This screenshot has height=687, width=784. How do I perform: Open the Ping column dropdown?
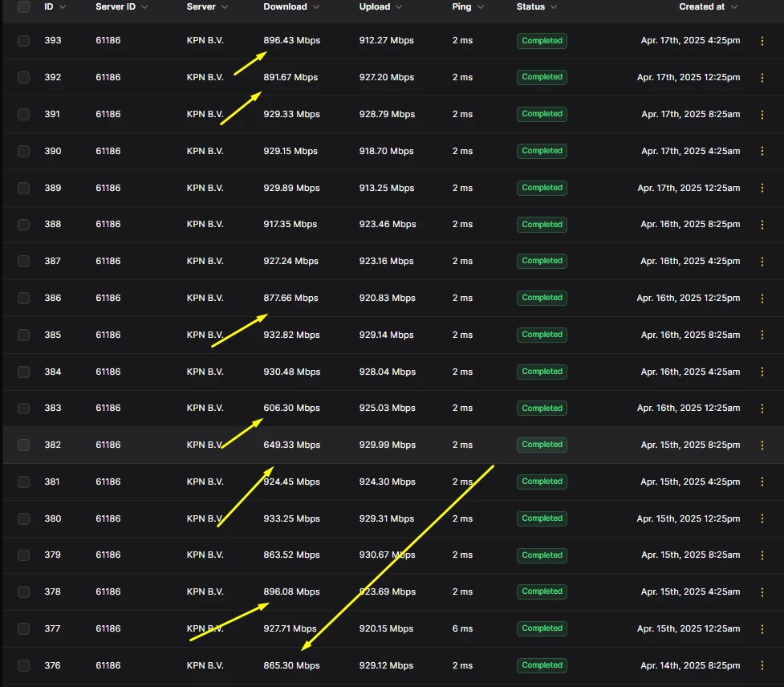[481, 7]
